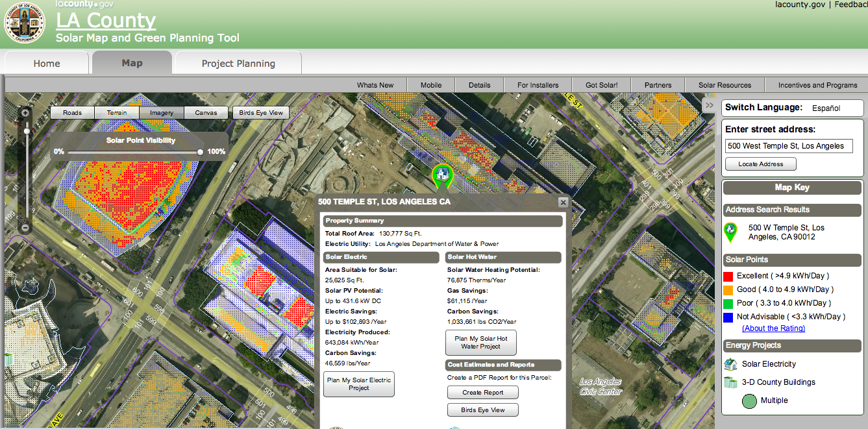Click the address search result pin icon
Screen dimensions: 868x429
pos(731,232)
